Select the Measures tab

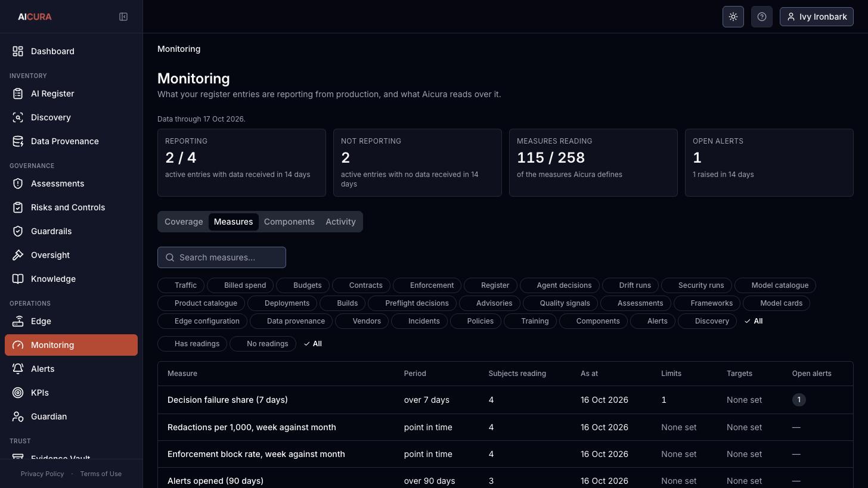(x=233, y=222)
